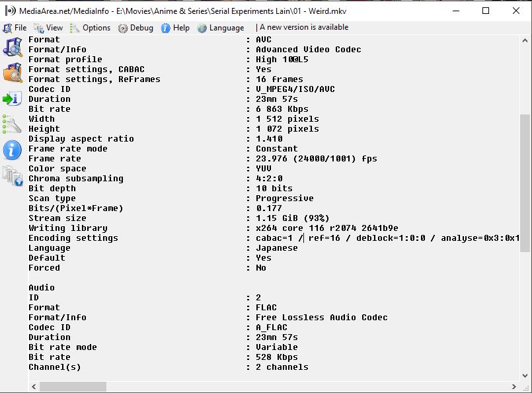Screen dimensions: 532x393
Task: Click the 'FLAC' audio format value
Action: (x=266, y=308)
